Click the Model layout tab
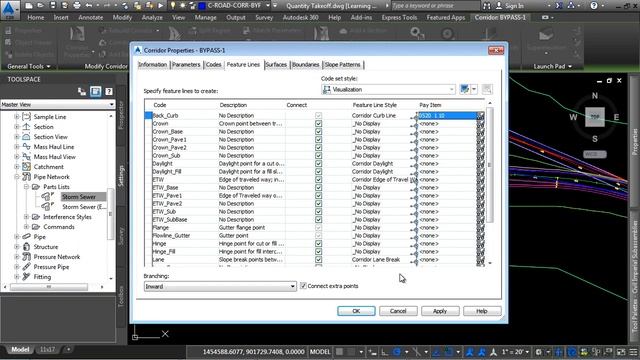The height and width of the screenshot is (360, 640). pyautogui.click(x=20, y=349)
